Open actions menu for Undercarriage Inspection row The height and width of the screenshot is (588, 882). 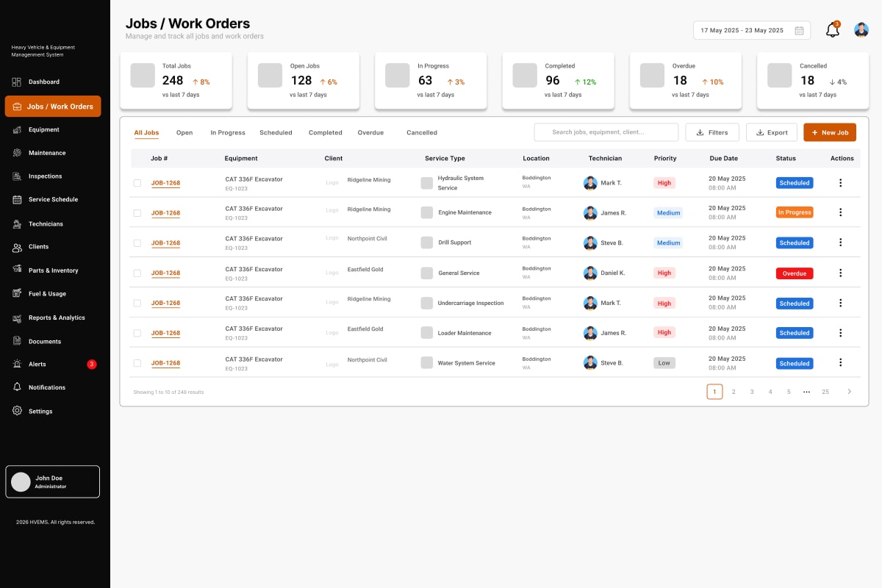click(841, 303)
